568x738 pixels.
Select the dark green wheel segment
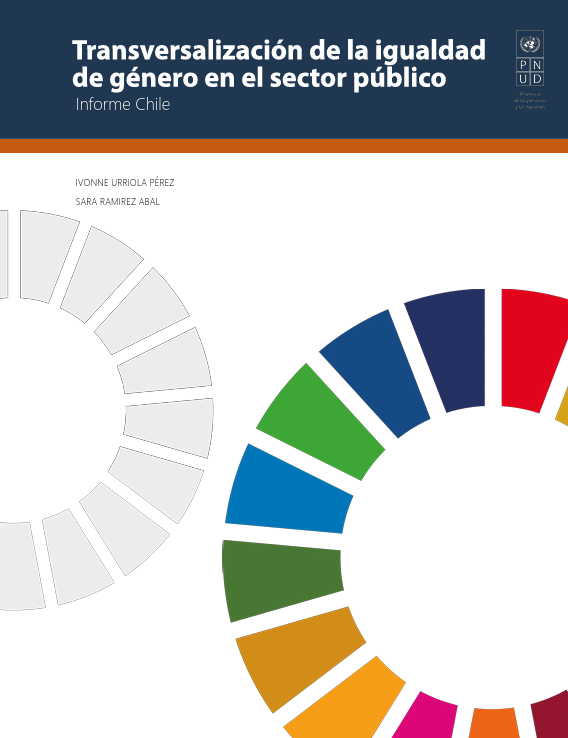(281, 580)
